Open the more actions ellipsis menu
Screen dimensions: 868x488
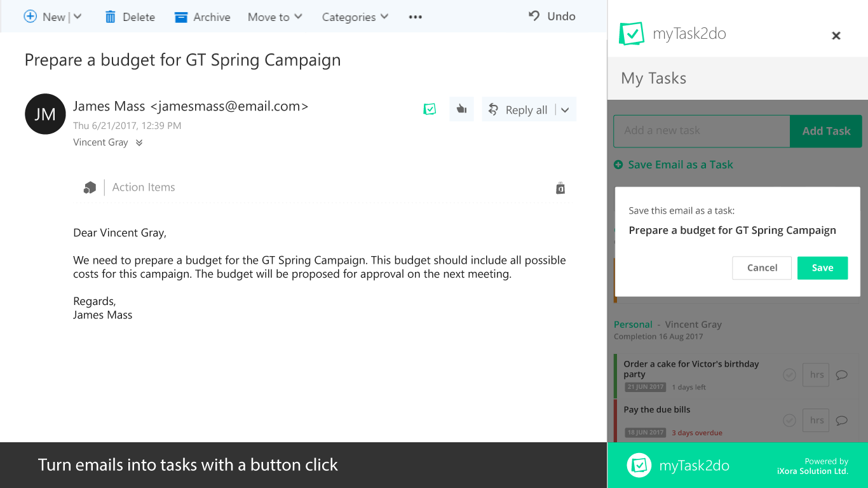click(416, 17)
